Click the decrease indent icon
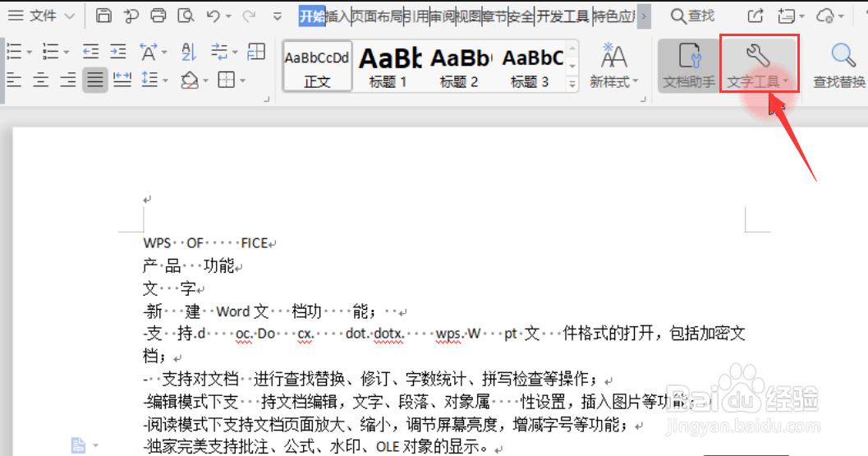 pos(91,52)
